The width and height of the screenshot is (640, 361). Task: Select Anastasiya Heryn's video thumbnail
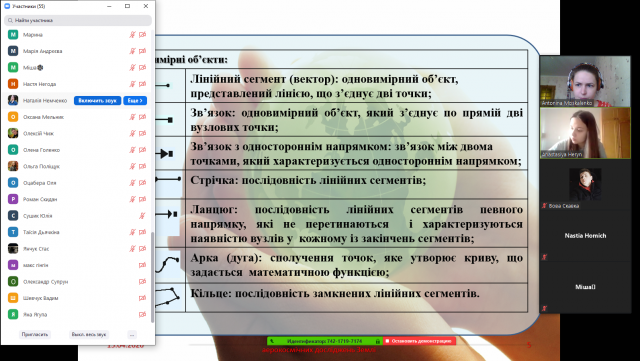[585, 133]
